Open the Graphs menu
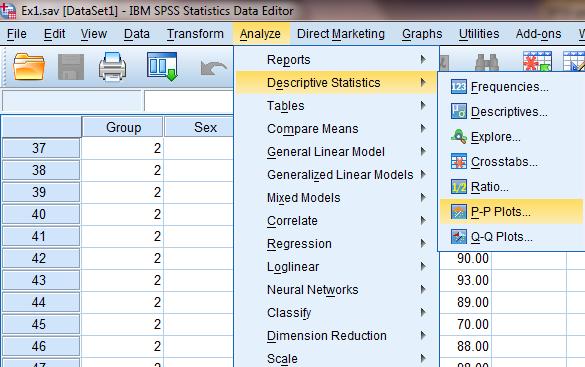 point(422,34)
